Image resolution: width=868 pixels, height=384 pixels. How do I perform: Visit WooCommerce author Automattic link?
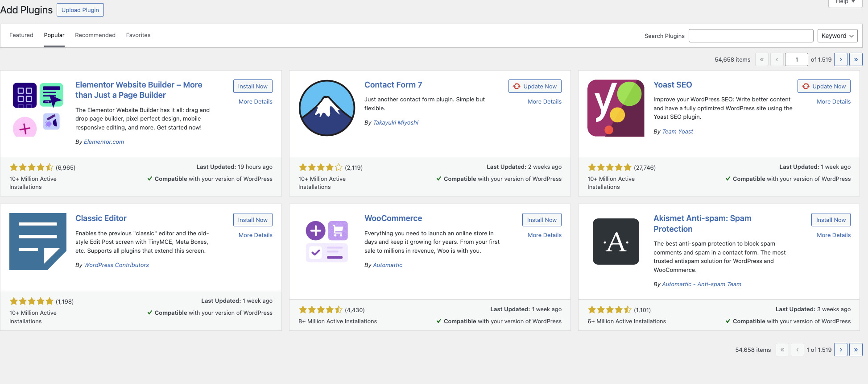pyautogui.click(x=388, y=265)
